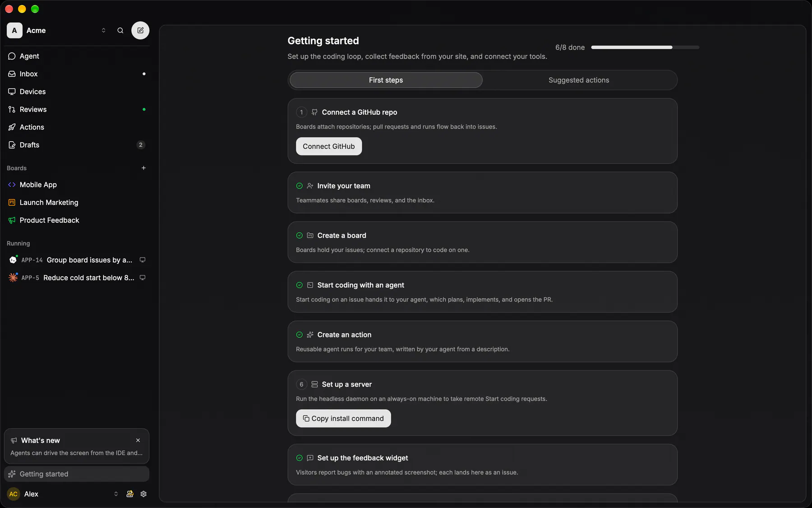Open the Launch Marketing board
This screenshot has height=508, width=812.
(77, 203)
